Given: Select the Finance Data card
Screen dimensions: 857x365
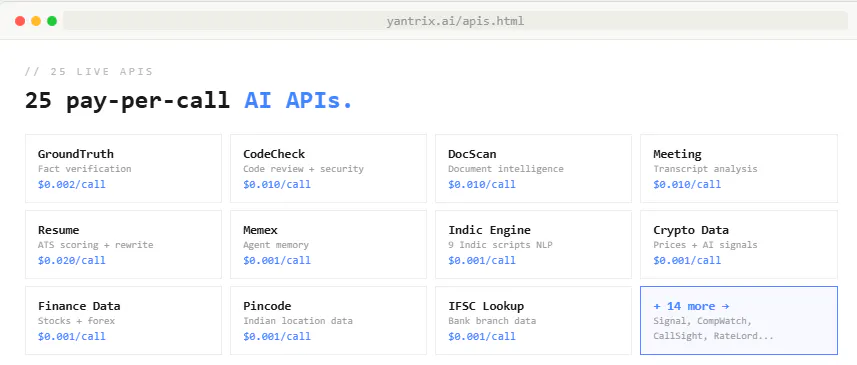Looking at the screenshot, I should point(124,320).
